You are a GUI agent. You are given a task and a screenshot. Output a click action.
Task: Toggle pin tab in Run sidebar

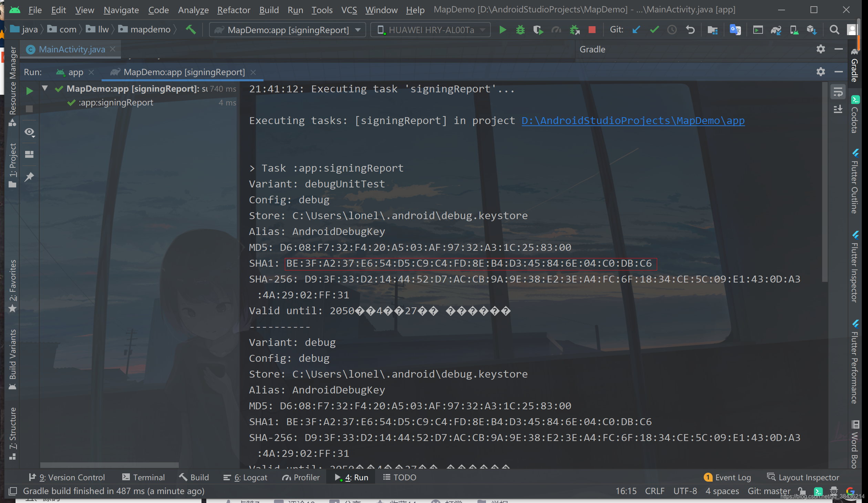(29, 177)
